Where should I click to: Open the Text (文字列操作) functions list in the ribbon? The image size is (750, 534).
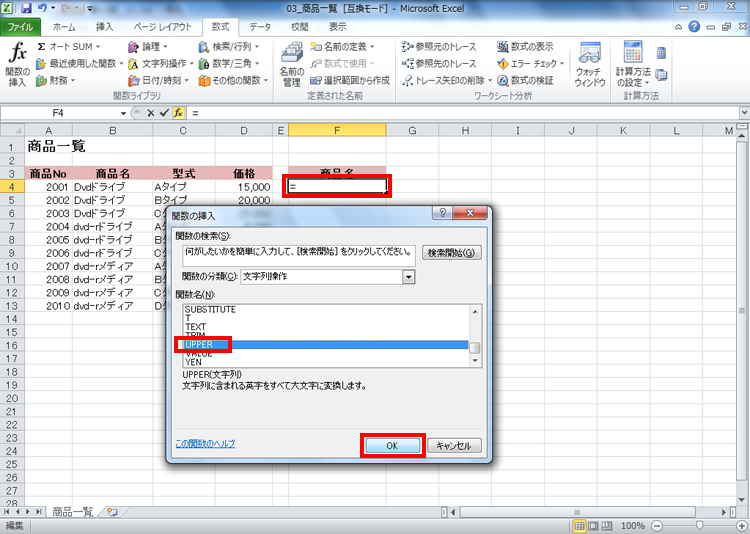point(161,64)
